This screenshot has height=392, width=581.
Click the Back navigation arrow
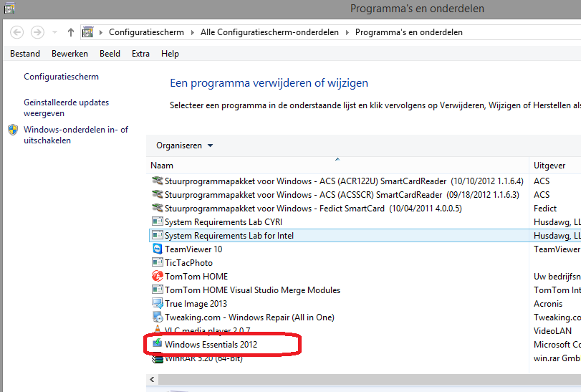tap(16, 32)
